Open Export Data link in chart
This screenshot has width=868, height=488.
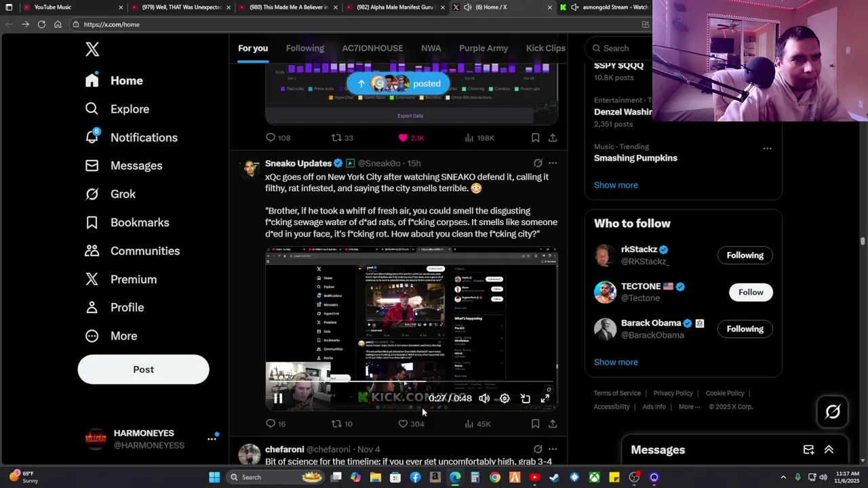[x=410, y=116]
